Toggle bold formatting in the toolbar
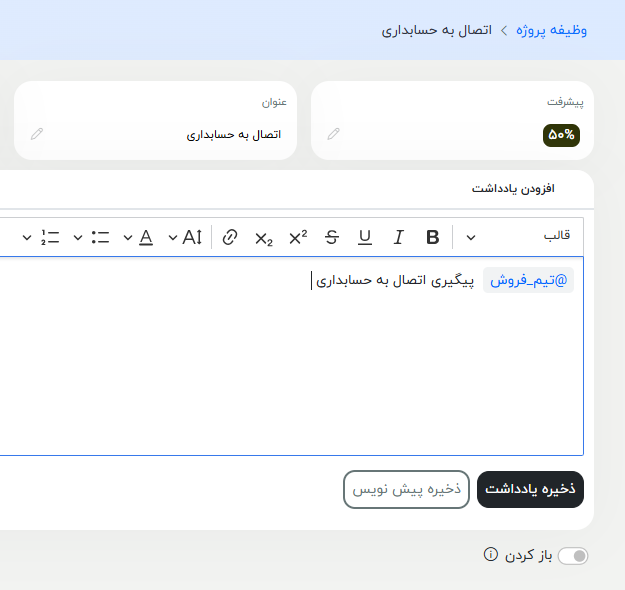The height and width of the screenshot is (590, 625). (x=433, y=237)
